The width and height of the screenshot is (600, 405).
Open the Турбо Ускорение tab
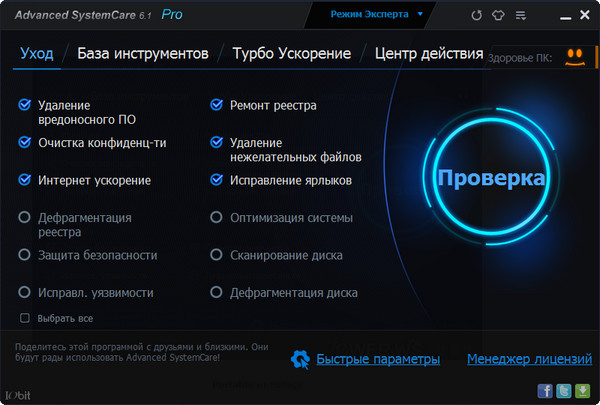(292, 54)
